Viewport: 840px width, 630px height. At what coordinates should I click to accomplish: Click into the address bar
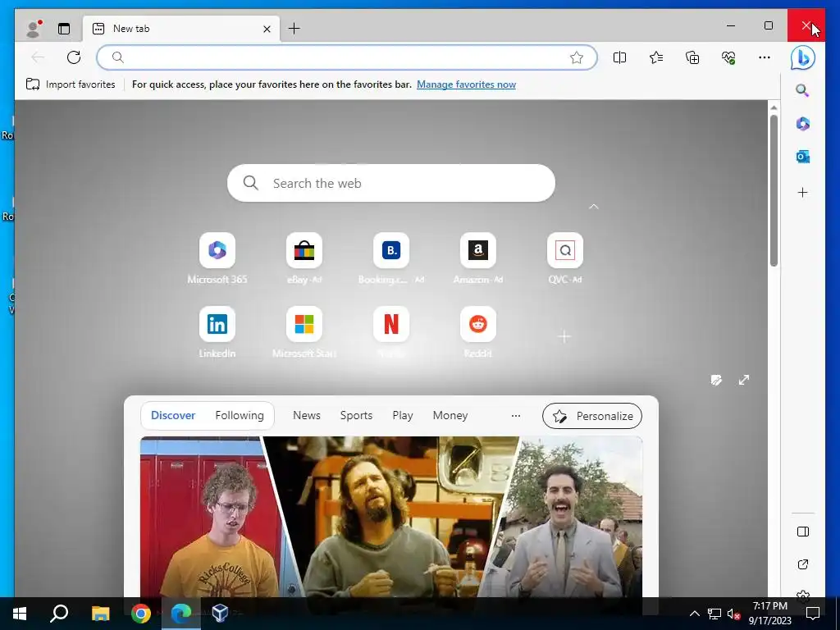tap(346, 57)
